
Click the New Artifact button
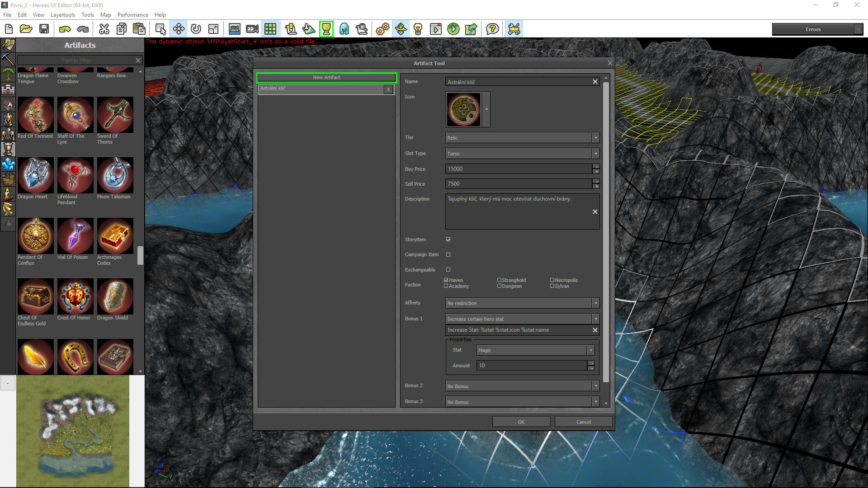326,77
